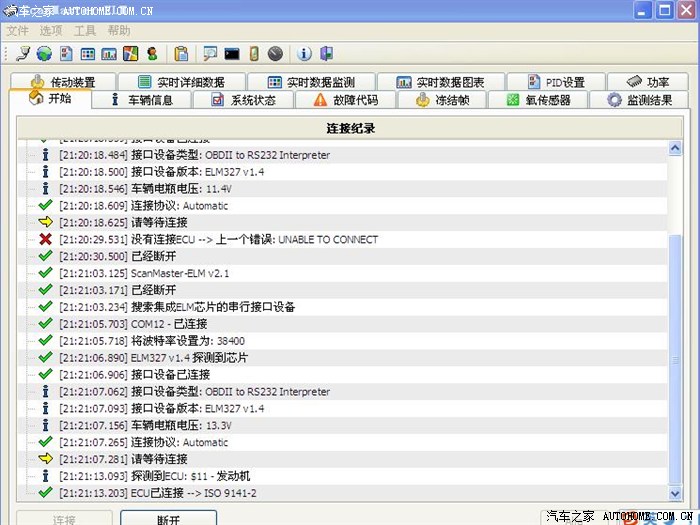The image size is (700, 525).
Task: Click the magnifier search toolbar icon
Action: pos(210,53)
